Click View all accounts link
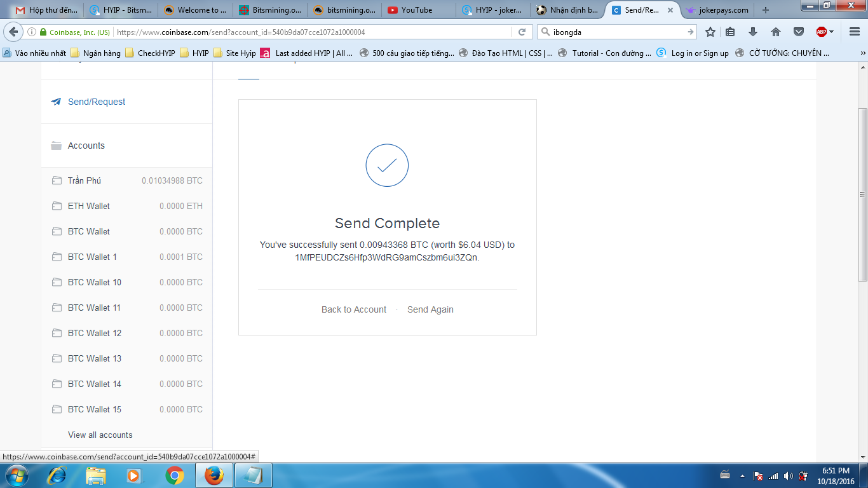Screen dimensions: 868x488 (100, 435)
